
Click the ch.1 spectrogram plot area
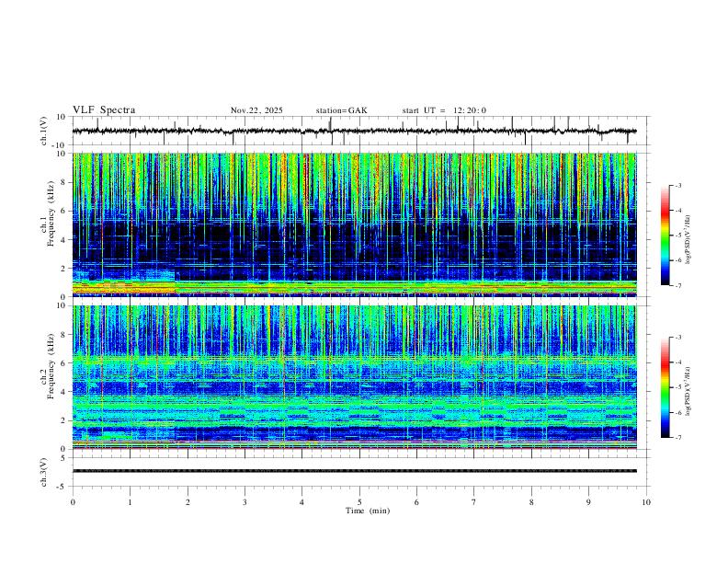(x=355, y=224)
